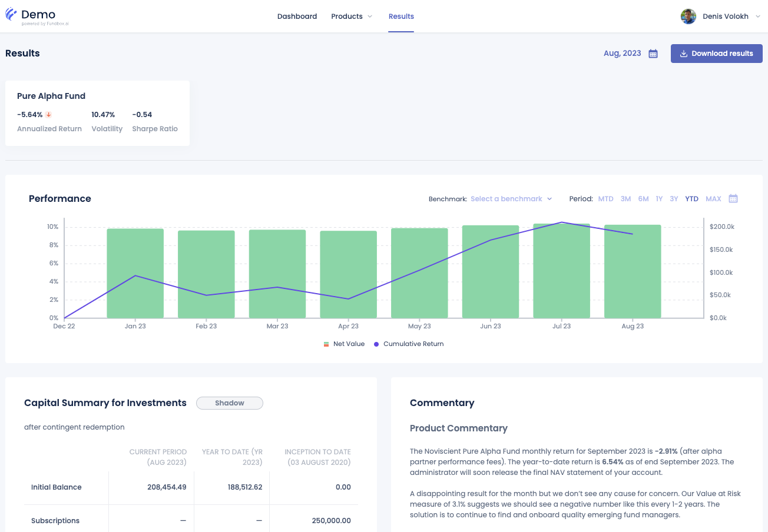
Task: Click the Jul 23 green bar
Action: [561, 271]
